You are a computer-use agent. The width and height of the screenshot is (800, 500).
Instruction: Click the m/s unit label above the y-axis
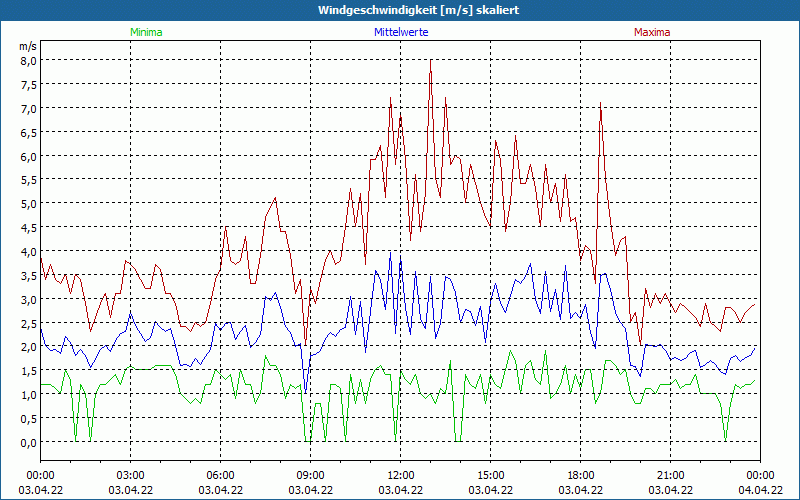click(x=27, y=46)
